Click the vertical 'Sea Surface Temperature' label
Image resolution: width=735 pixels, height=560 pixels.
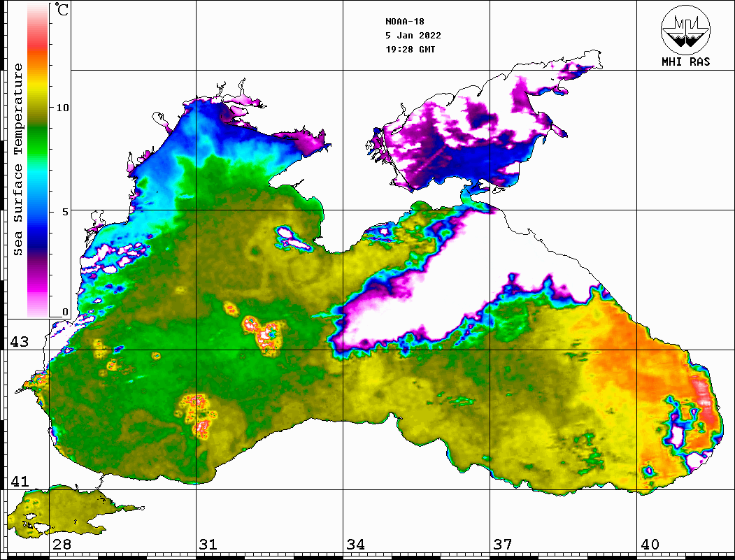[x=17, y=159]
